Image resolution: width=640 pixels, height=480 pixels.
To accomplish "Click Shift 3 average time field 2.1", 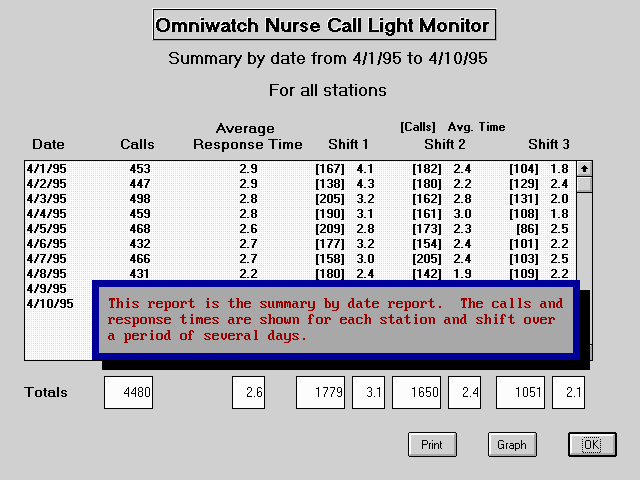I will (x=568, y=393).
